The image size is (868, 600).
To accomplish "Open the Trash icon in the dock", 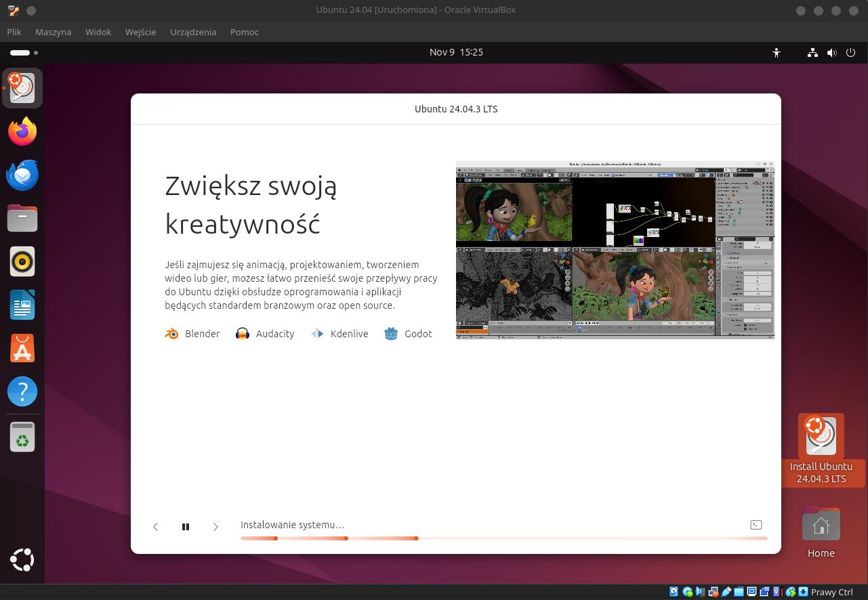I will (22, 437).
